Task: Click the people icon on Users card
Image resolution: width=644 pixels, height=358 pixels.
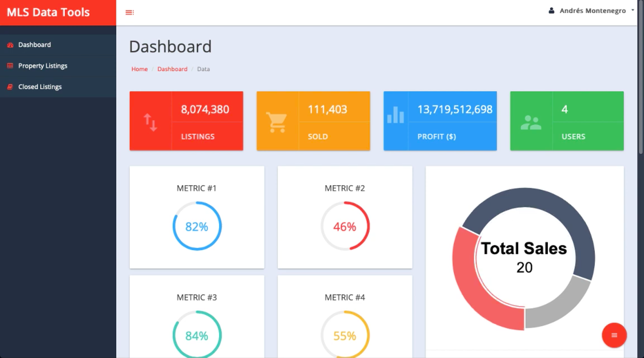Action: pyautogui.click(x=531, y=123)
